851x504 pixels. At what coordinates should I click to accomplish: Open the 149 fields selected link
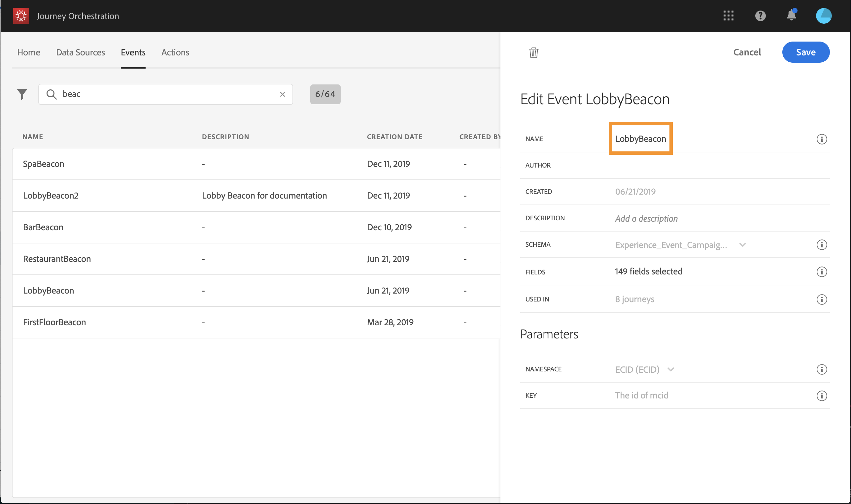648,271
